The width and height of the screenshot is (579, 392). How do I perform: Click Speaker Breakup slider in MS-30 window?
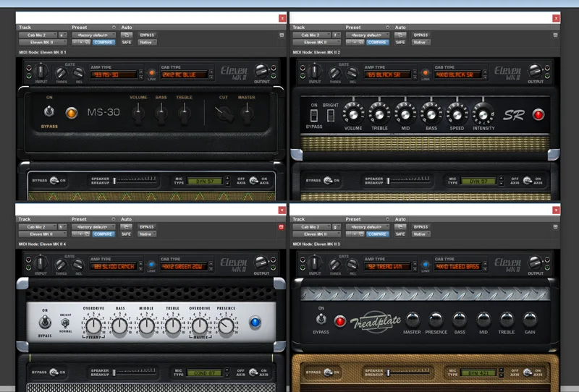135,181
